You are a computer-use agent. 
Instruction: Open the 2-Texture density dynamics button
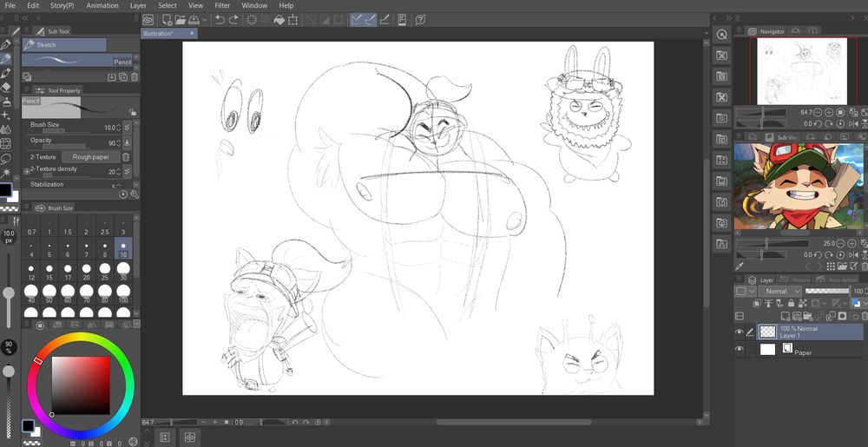[x=127, y=172]
